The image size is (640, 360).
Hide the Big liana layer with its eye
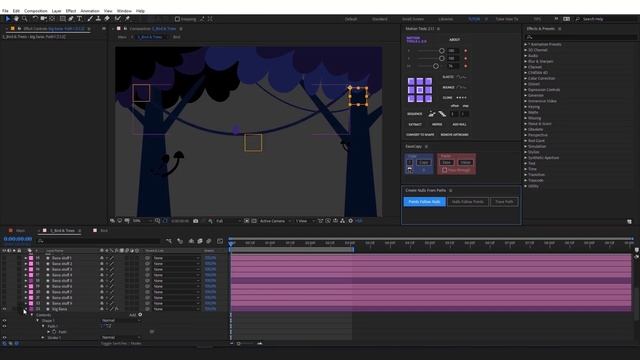[4, 309]
